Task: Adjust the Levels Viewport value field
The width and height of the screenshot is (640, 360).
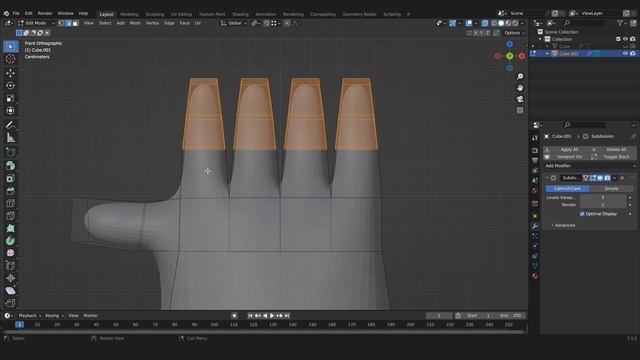Action: coord(603,198)
